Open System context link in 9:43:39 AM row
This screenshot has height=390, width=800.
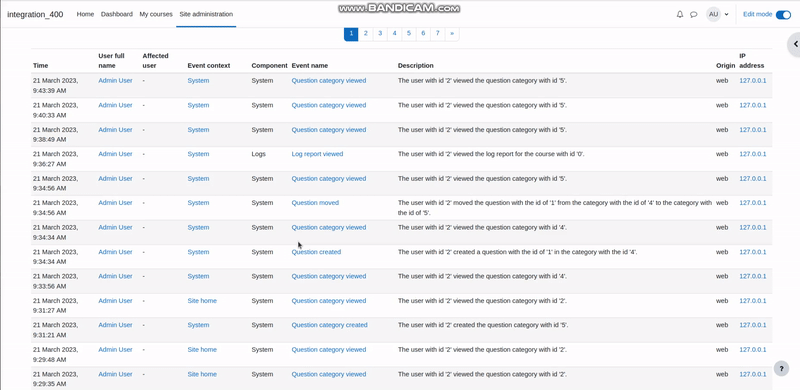point(198,81)
